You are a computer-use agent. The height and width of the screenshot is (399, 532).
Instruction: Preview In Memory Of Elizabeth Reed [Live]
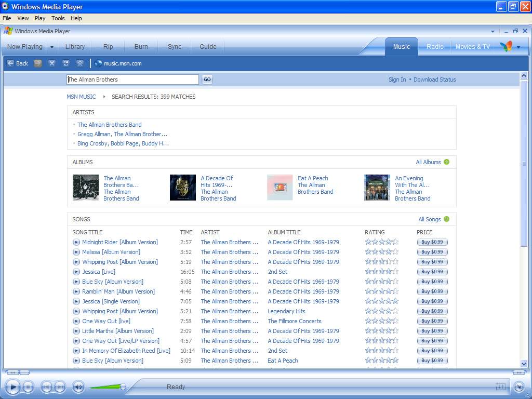click(x=76, y=351)
